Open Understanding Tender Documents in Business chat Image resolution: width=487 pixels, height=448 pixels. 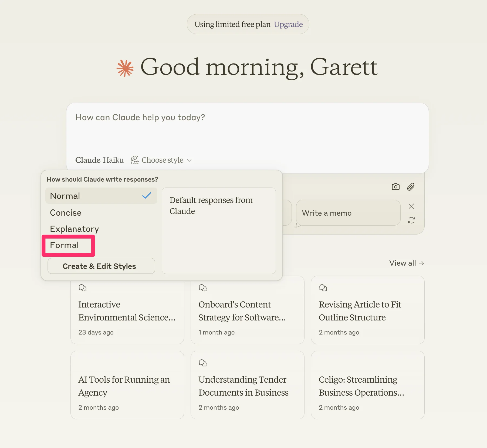click(248, 385)
